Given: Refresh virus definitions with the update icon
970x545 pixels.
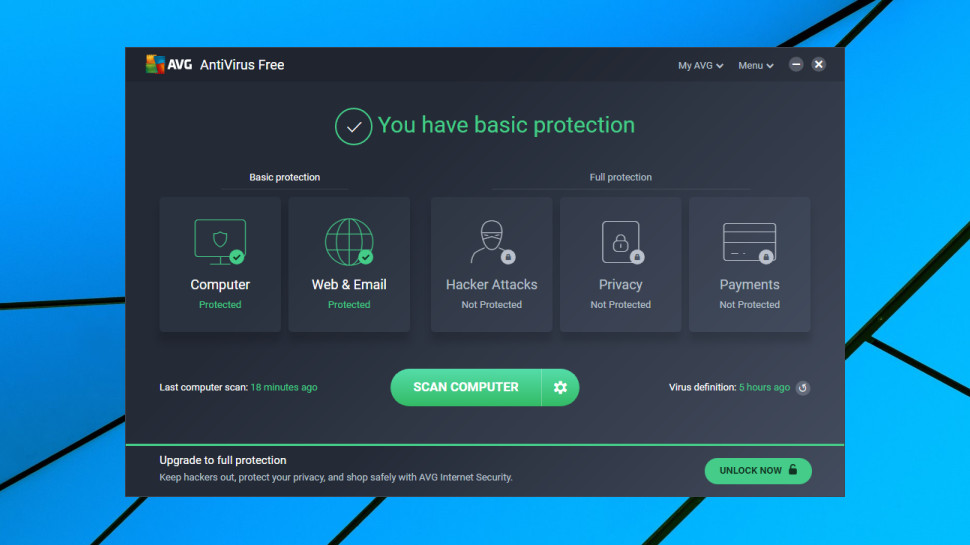Looking at the screenshot, I should pyautogui.click(x=802, y=388).
